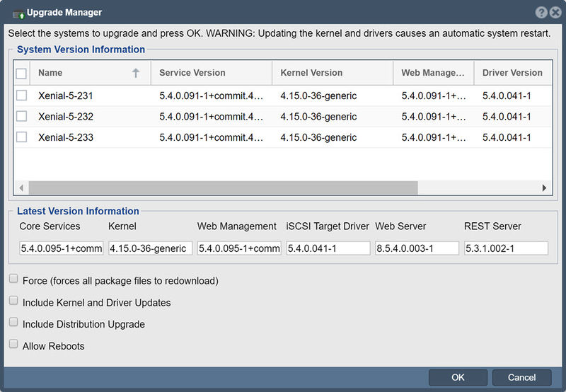Image resolution: width=566 pixels, height=392 pixels.
Task: Click the horizontal scrollbar thumb in the table
Action: [x=223, y=188]
